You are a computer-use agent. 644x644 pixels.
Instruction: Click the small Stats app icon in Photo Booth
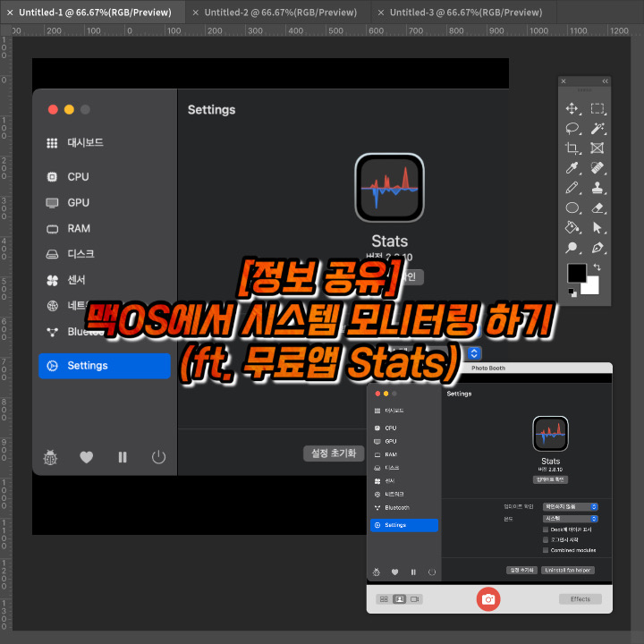coord(550,434)
